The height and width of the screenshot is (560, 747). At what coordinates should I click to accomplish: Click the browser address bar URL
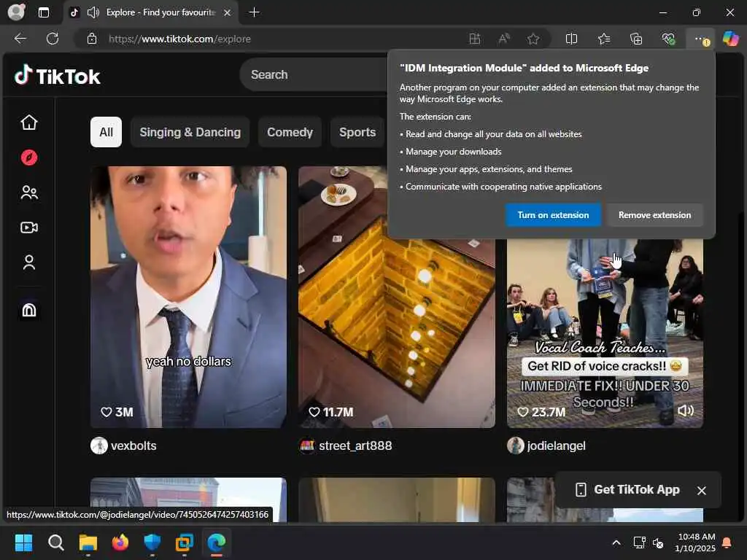[x=179, y=39]
